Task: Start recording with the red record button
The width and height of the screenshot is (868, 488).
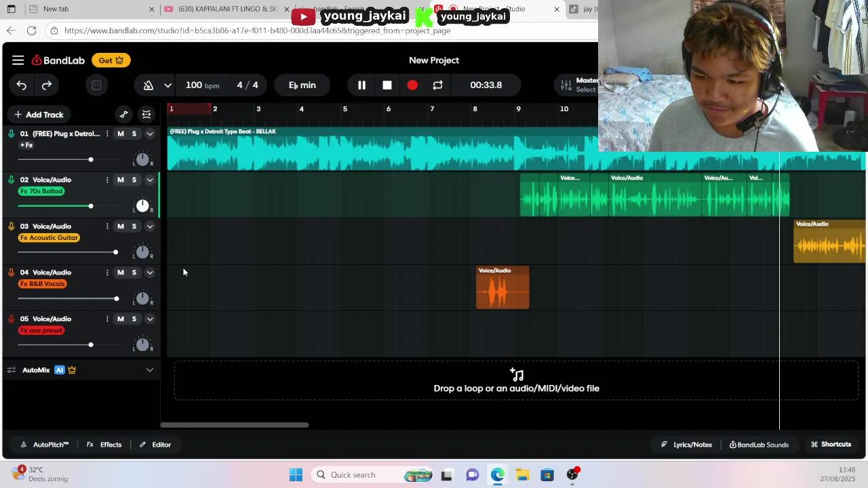Action: pyautogui.click(x=412, y=85)
